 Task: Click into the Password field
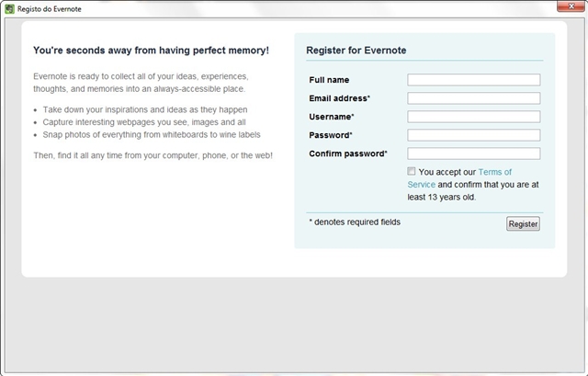click(x=474, y=135)
